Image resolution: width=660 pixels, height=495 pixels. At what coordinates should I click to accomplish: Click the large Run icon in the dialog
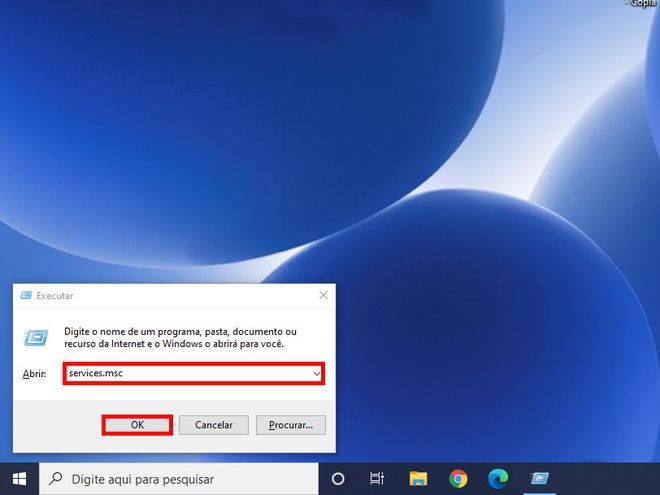coord(36,338)
